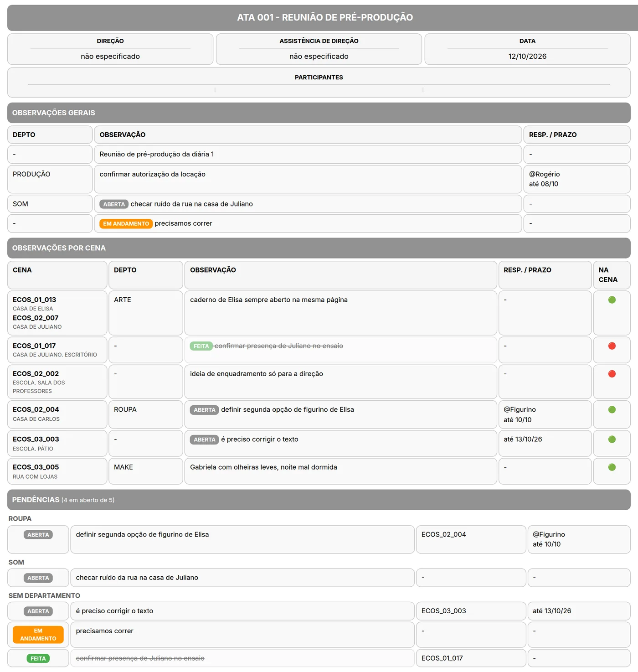Click the MAKE department cell

145,471
